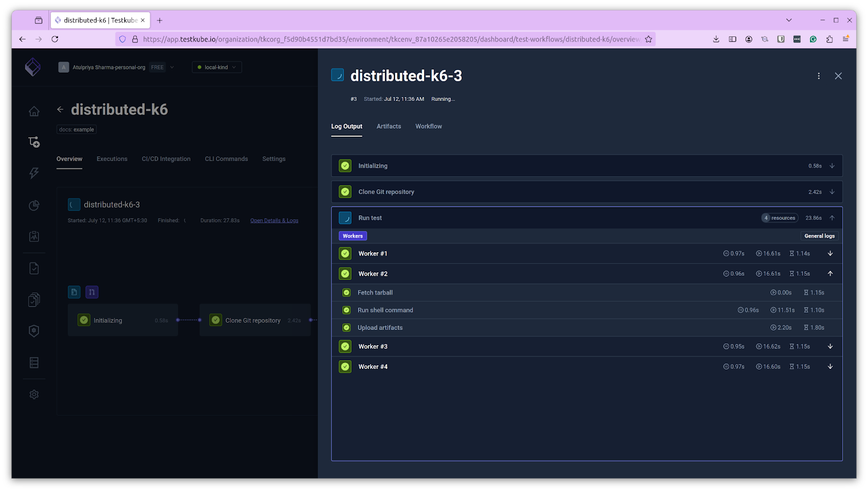Select the Overview tab
This screenshot has width=868, height=491.
pos(69,159)
